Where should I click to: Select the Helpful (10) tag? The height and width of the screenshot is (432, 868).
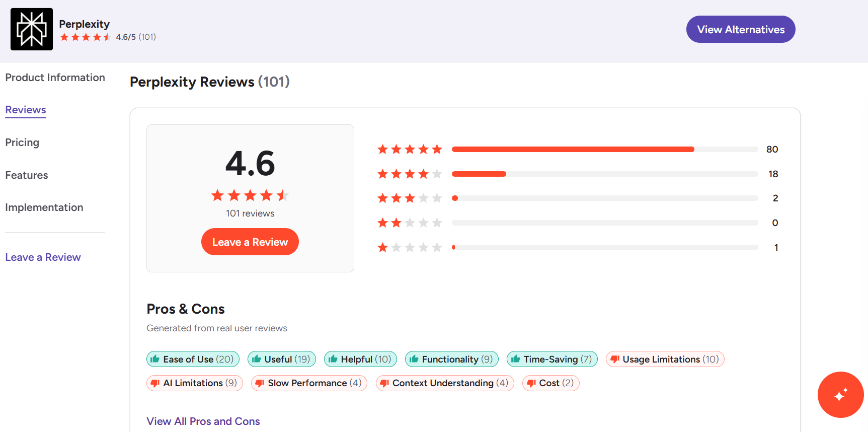coord(360,359)
